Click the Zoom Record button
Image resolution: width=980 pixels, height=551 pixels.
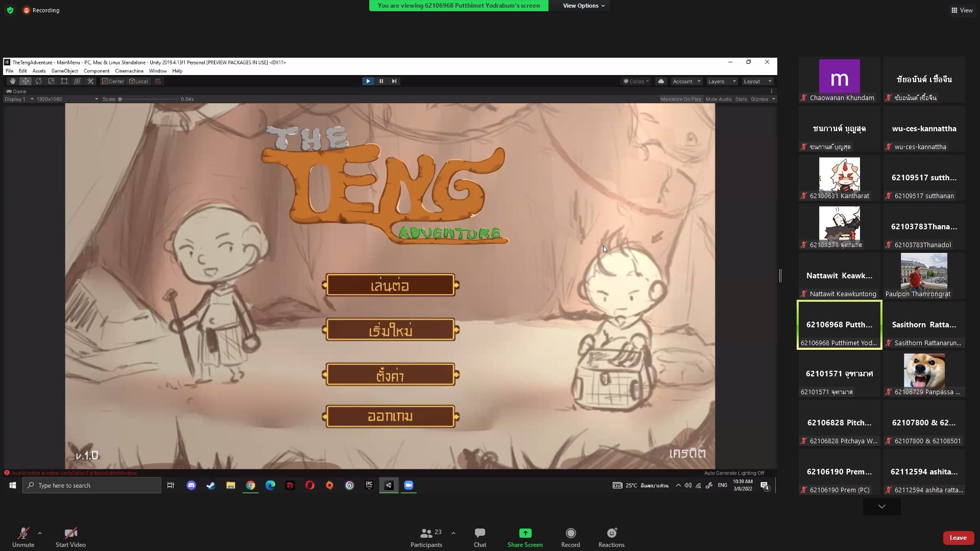click(x=570, y=537)
